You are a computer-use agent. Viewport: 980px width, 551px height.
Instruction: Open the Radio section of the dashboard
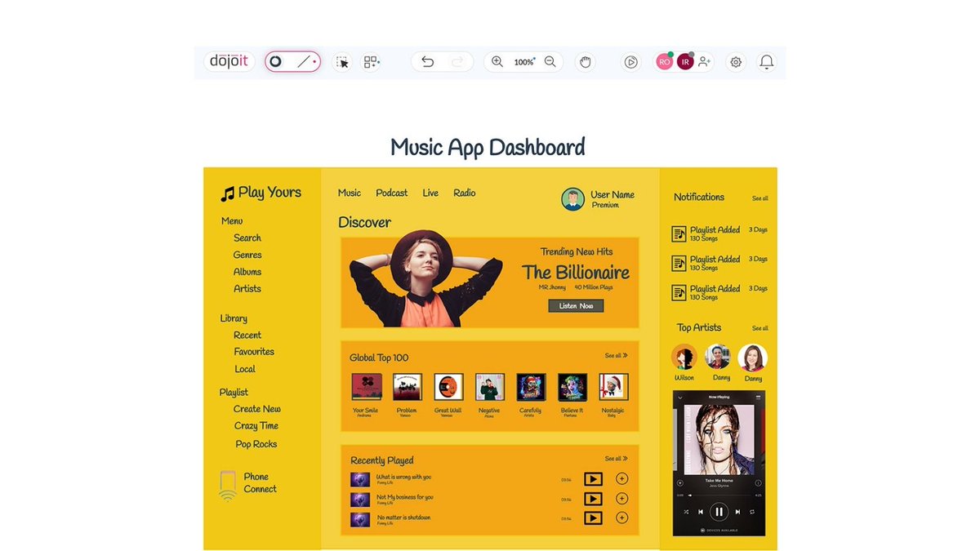(464, 193)
